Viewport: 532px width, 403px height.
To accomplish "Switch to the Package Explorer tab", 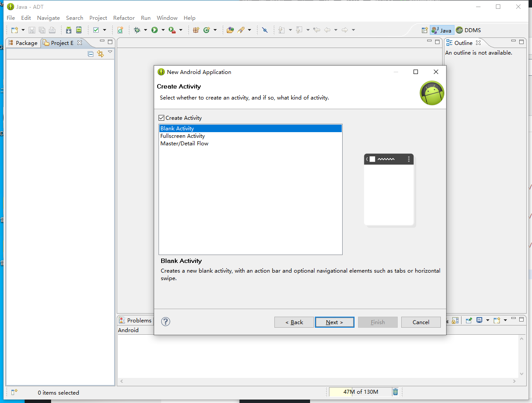I will [23, 43].
